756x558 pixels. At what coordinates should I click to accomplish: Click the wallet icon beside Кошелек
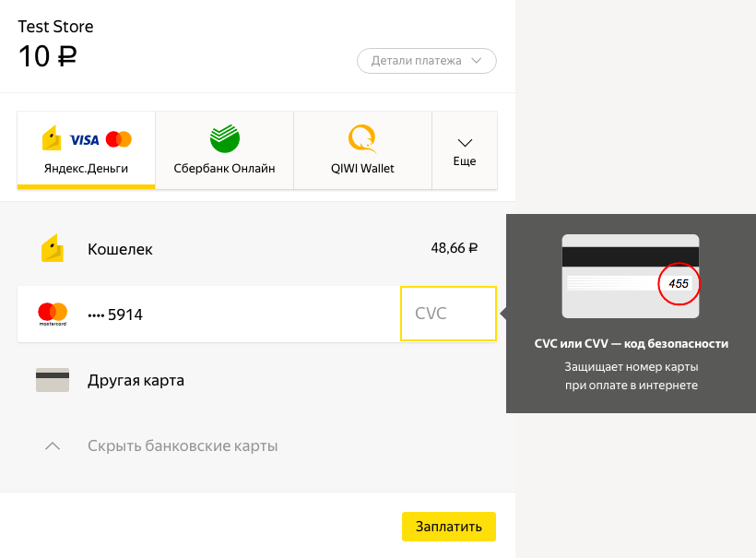53,248
